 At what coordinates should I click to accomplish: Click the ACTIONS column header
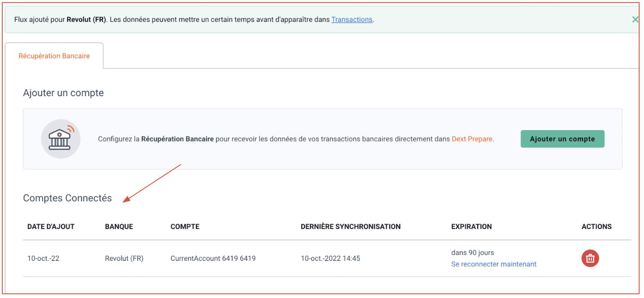coord(596,227)
